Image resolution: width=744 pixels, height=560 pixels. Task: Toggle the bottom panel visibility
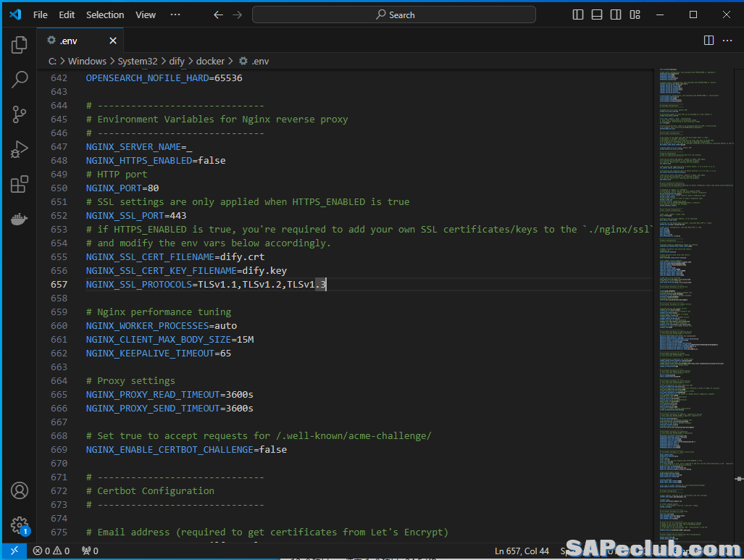point(597,14)
